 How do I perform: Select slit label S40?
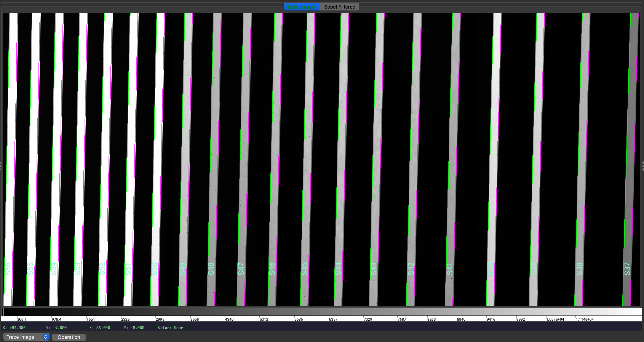[x=491, y=269]
